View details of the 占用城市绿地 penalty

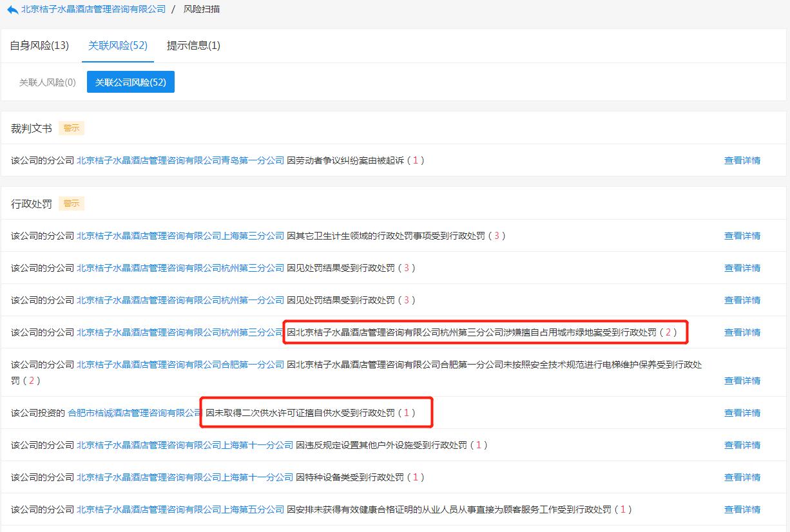tap(742, 332)
